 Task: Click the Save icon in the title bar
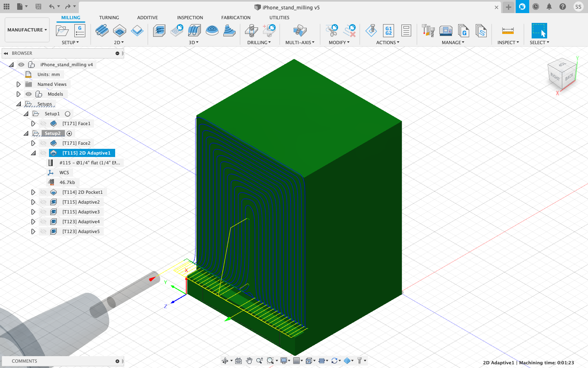point(38,7)
